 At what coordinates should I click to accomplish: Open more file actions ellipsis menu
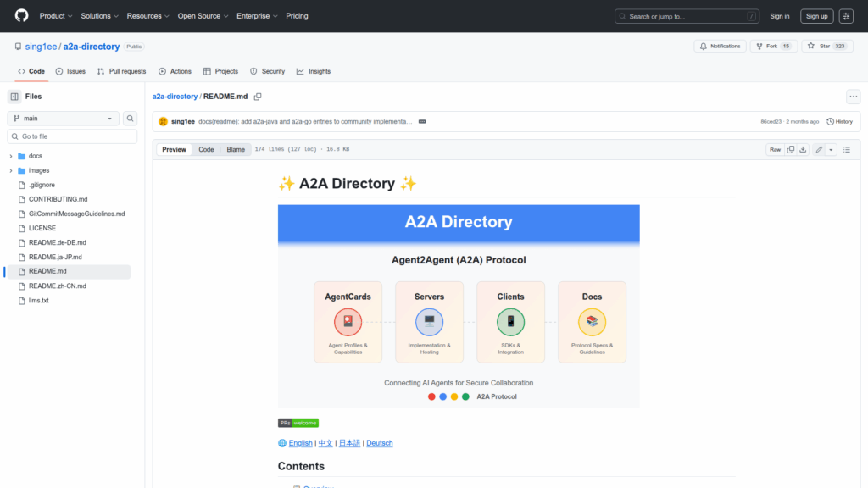point(853,97)
